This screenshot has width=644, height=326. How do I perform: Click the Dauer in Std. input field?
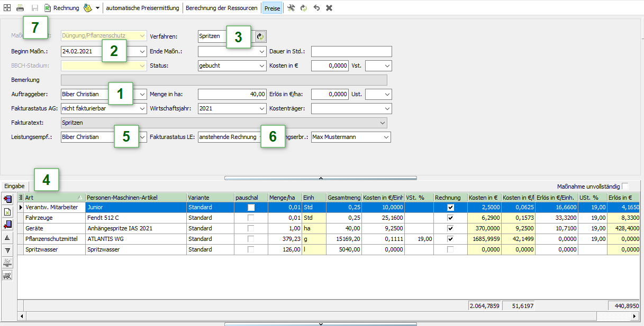pos(351,51)
